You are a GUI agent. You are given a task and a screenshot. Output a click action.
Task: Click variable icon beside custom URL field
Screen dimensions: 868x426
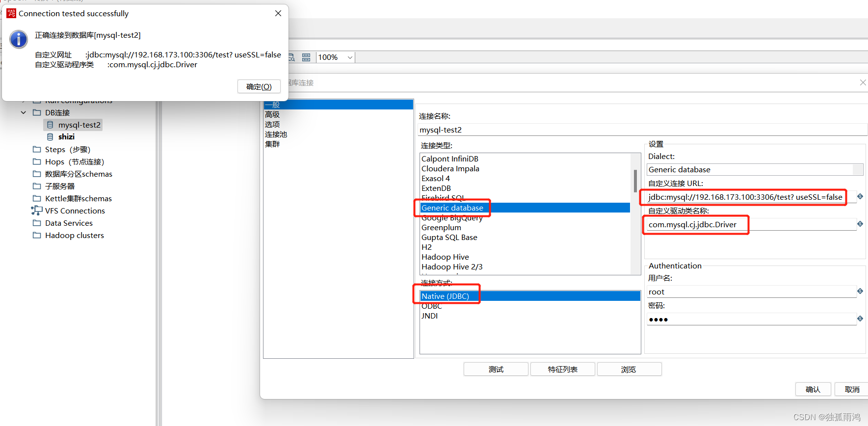pyautogui.click(x=860, y=196)
